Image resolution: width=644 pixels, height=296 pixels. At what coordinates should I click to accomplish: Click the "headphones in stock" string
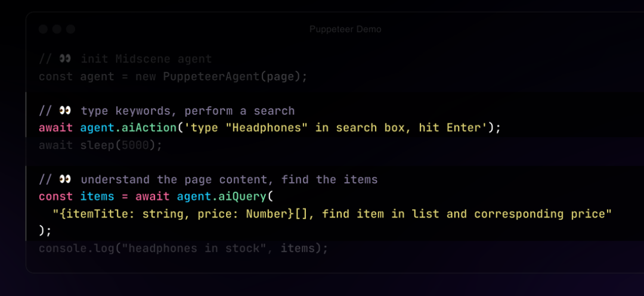(x=194, y=248)
